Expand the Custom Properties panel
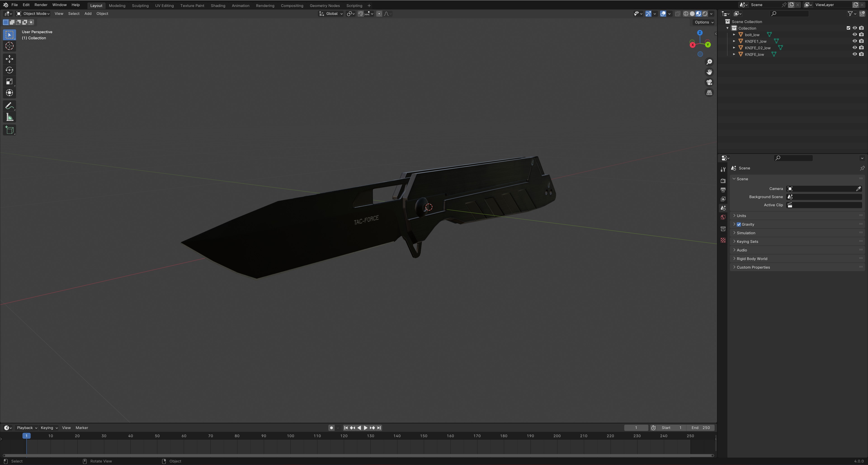The height and width of the screenshot is (465, 868). coord(797,267)
